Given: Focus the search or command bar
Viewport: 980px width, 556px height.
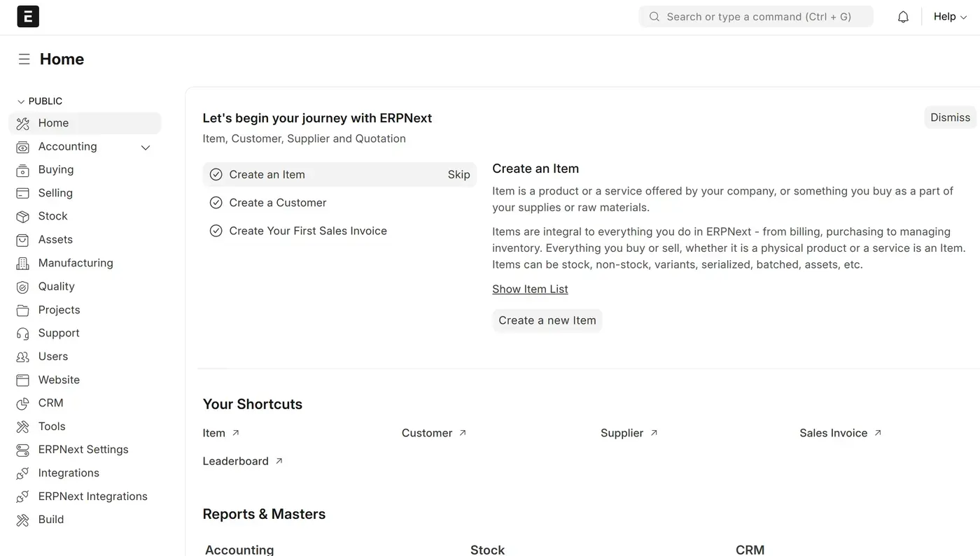Looking at the screenshot, I should (756, 17).
